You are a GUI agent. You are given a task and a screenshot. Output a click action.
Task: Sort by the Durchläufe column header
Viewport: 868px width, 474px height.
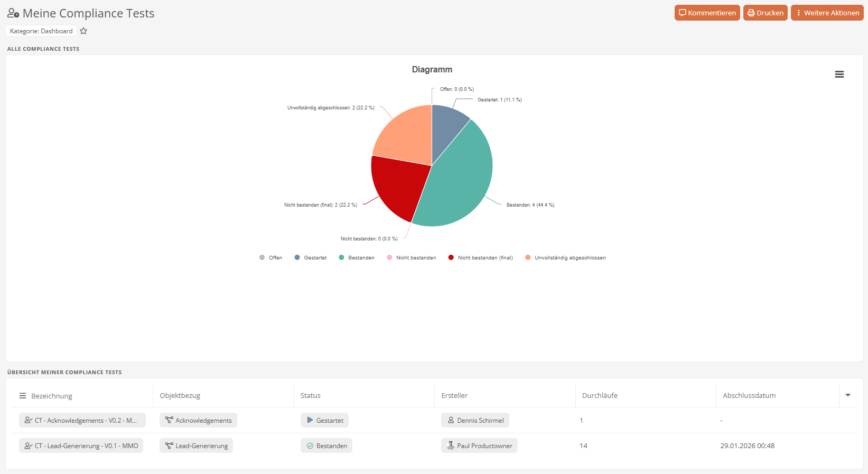600,396
